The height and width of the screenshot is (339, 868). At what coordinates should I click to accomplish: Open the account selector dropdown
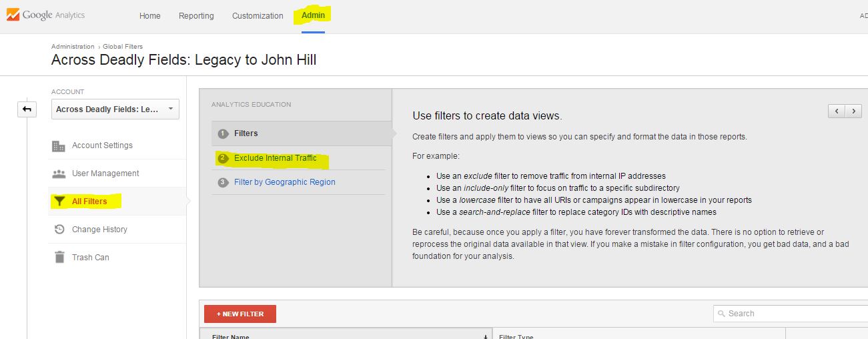[x=115, y=109]
